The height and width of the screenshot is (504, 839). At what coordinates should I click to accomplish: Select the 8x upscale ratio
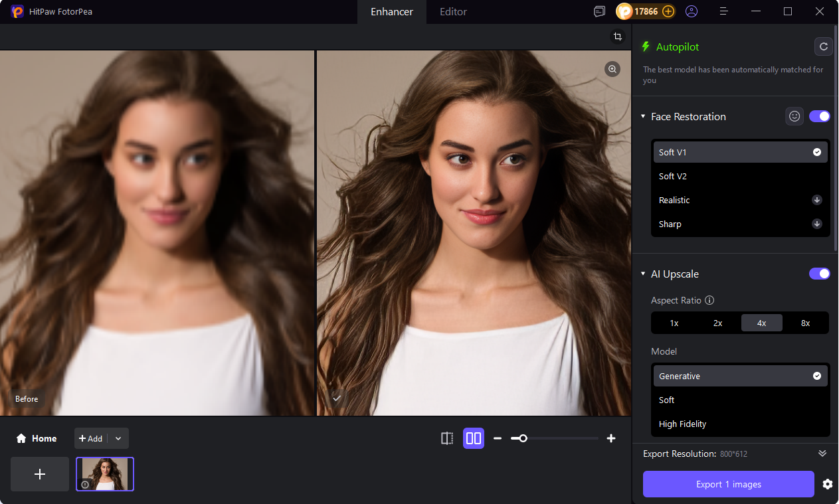(x=805, y=323)
